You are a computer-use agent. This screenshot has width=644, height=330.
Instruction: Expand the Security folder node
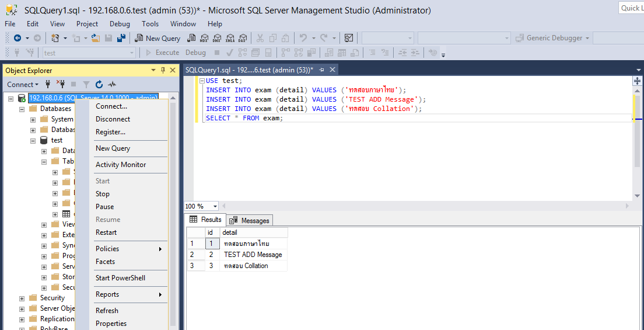click(x=22, y=298)
